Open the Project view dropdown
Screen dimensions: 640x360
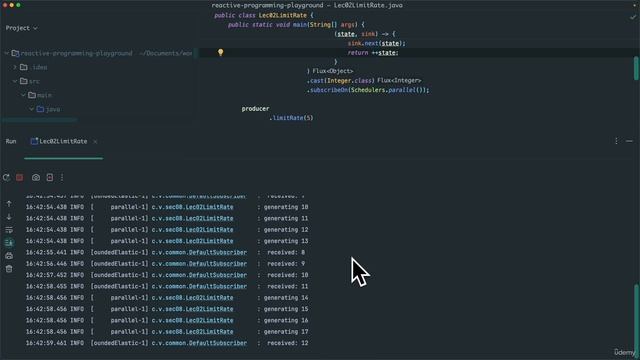[21, 28]
